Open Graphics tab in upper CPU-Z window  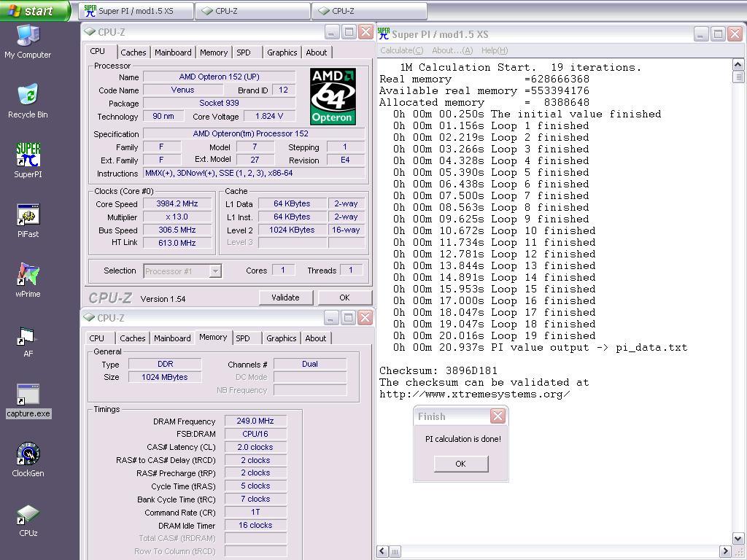[282, 52]
